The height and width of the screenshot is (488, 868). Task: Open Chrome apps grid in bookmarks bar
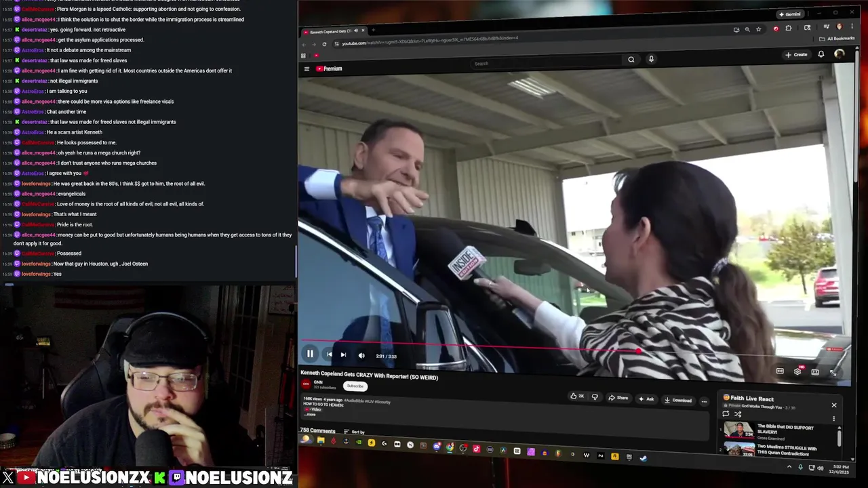tap(303, 56)
